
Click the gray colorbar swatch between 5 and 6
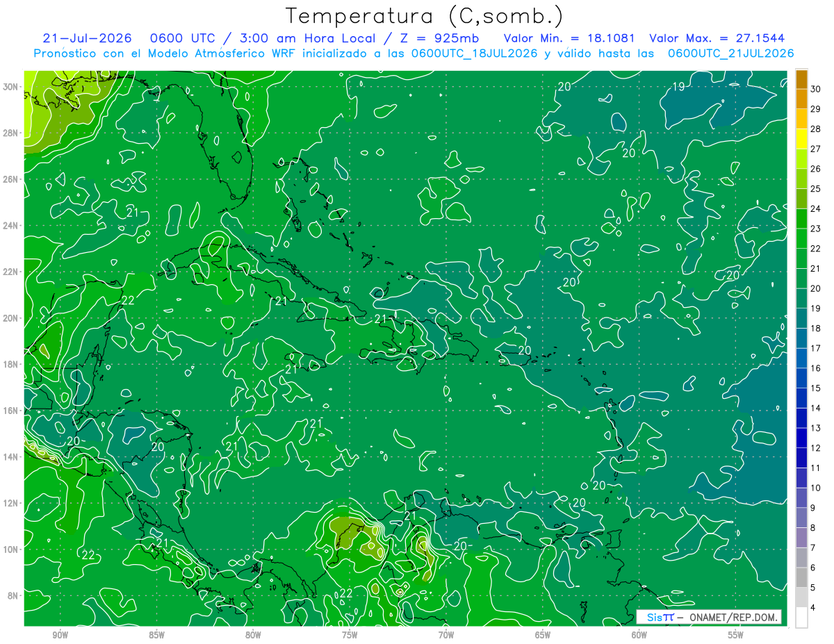point(801,577)
